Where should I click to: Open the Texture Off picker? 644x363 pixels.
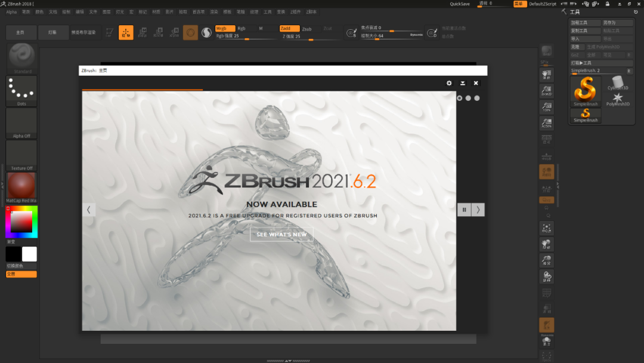click(x=22, y=155)
